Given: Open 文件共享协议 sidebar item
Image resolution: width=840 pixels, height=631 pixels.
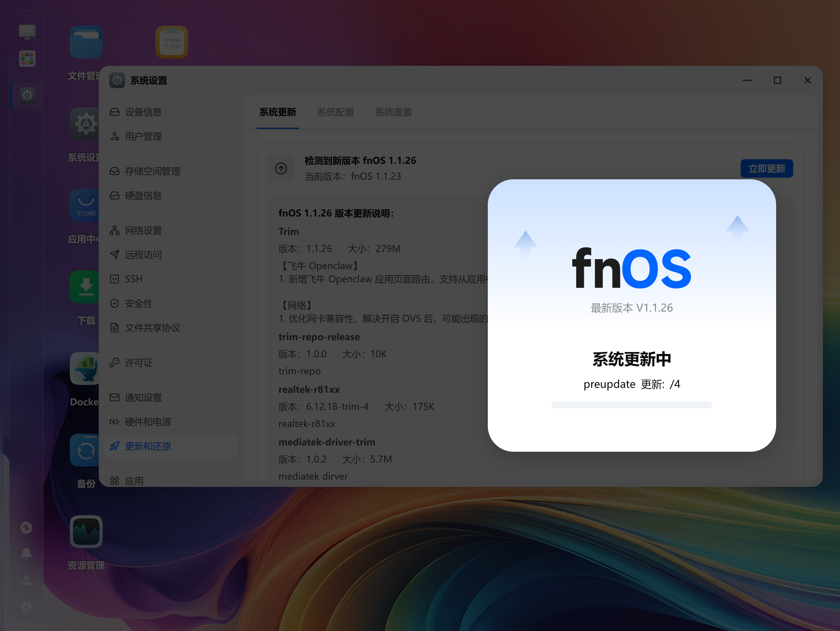Looking at the screenshot, I should pos(171,328).
